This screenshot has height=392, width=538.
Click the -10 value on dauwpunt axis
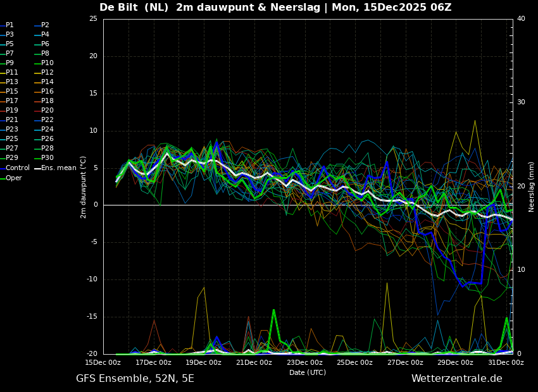click(92, 279)
